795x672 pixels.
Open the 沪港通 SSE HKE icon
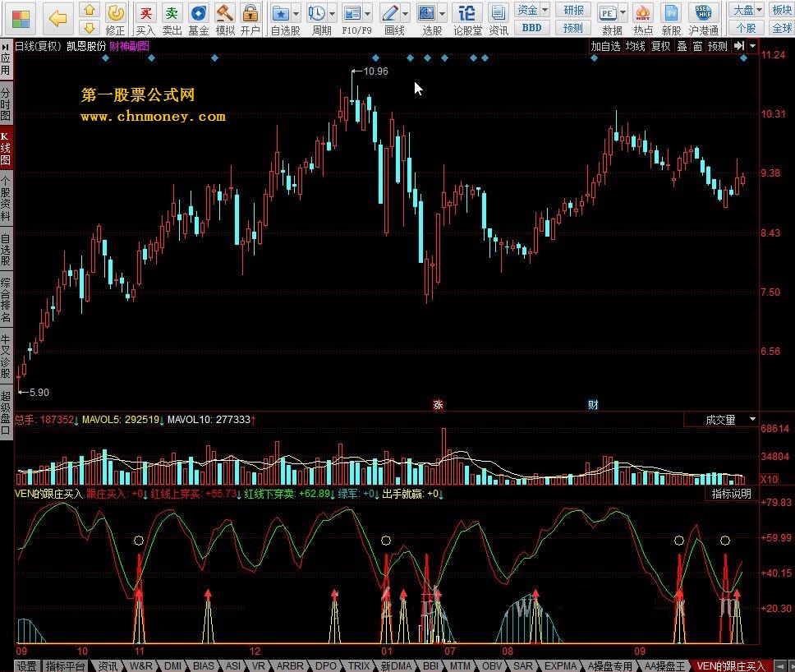703,19
